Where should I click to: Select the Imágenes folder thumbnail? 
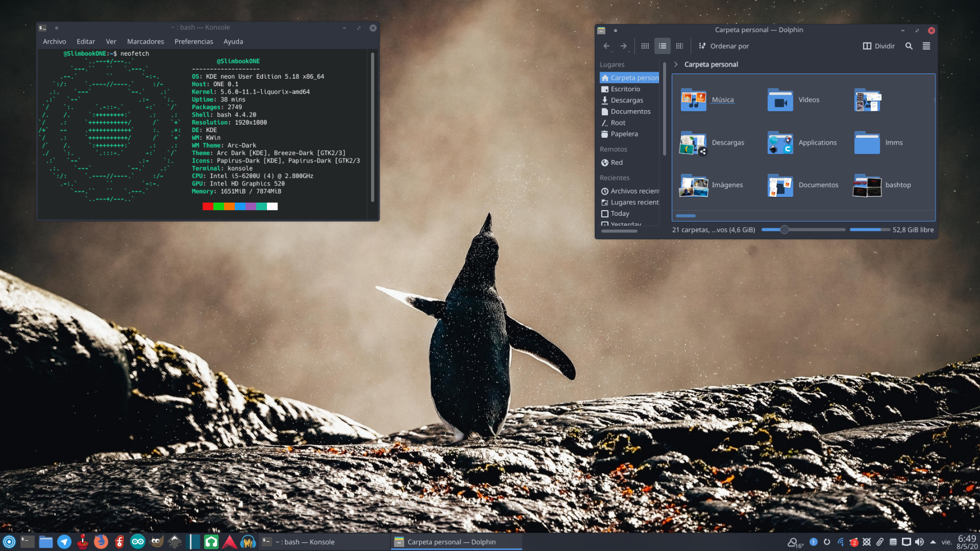(694, 185)
